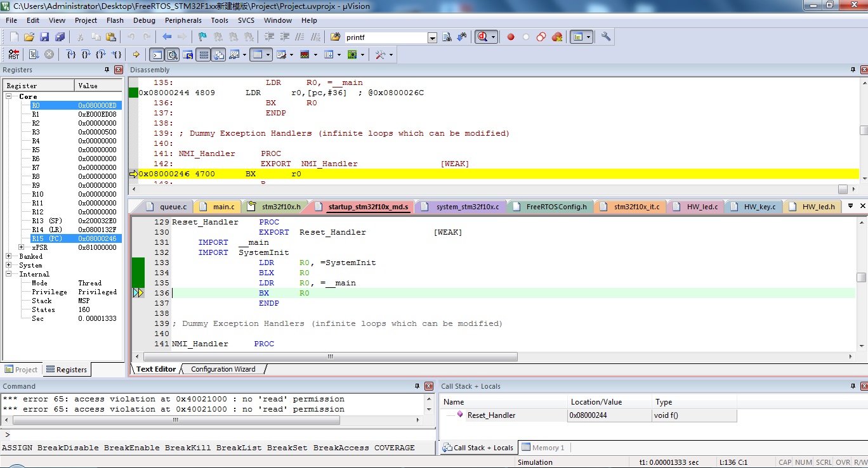Click the Save file icon
The height and width of the screenshot is (468, 868).
44,37
